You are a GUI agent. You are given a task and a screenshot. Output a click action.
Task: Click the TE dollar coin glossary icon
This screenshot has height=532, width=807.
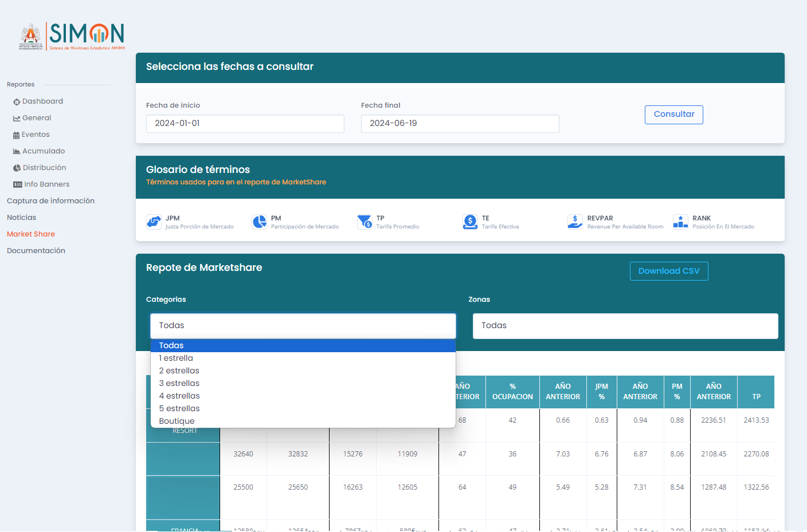470,222
